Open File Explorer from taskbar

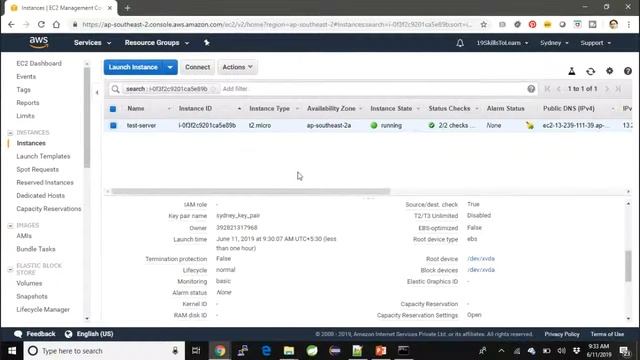289,351
